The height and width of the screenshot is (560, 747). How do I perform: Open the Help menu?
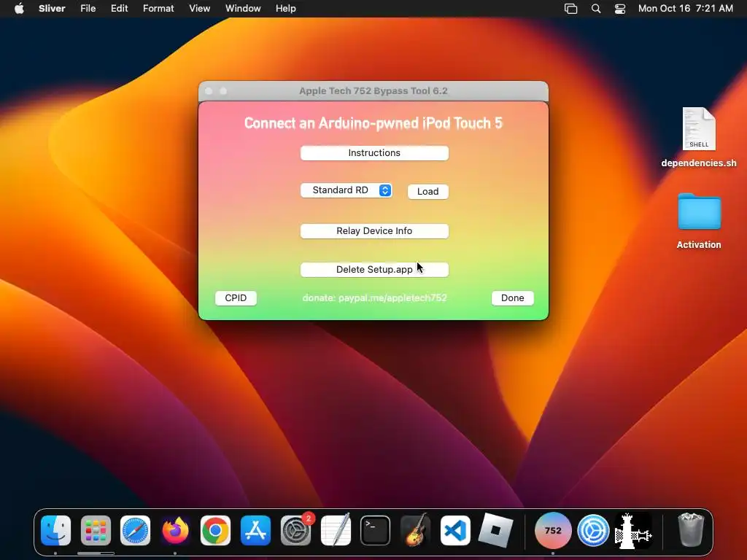tap(286, 9)
